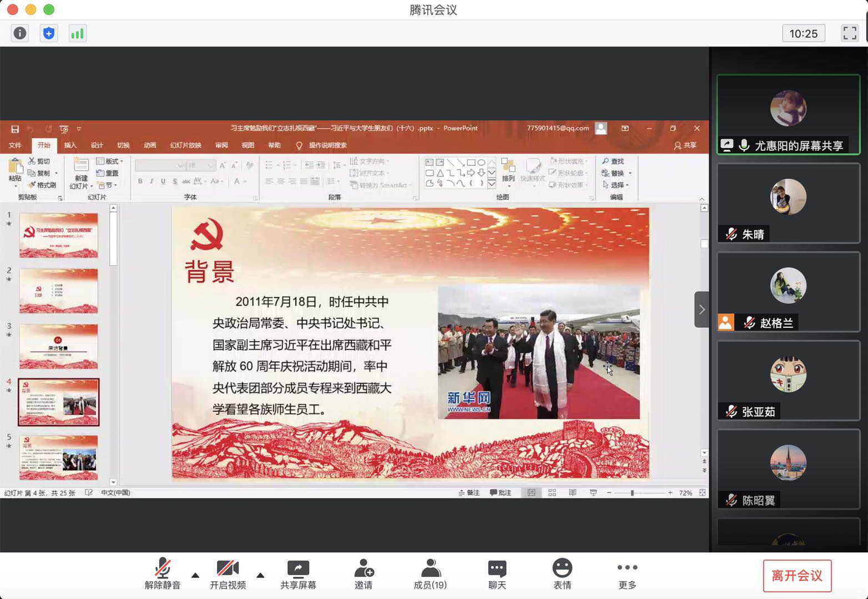Collapse the PowerPoint ribbon with the caret
Screen dimensions: 868x599
pyautogui.click(x=702, y=198)
